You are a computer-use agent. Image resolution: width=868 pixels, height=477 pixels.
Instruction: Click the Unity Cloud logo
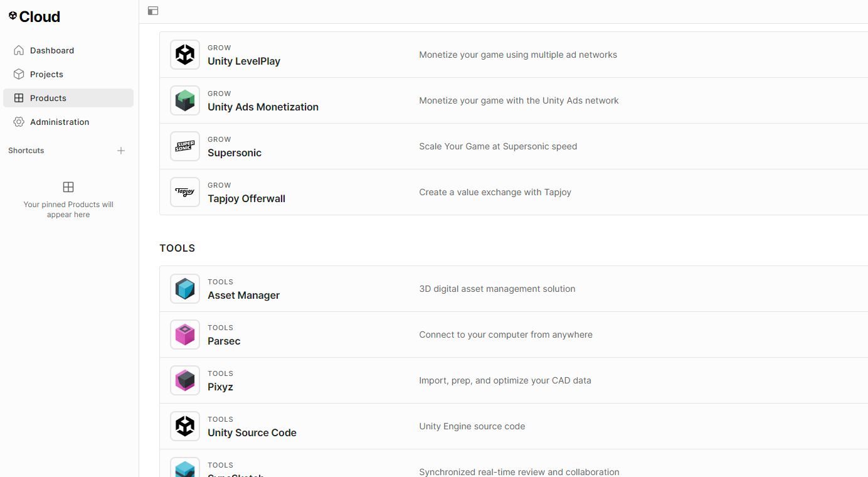pyautogui.click(x=34, y=17)
